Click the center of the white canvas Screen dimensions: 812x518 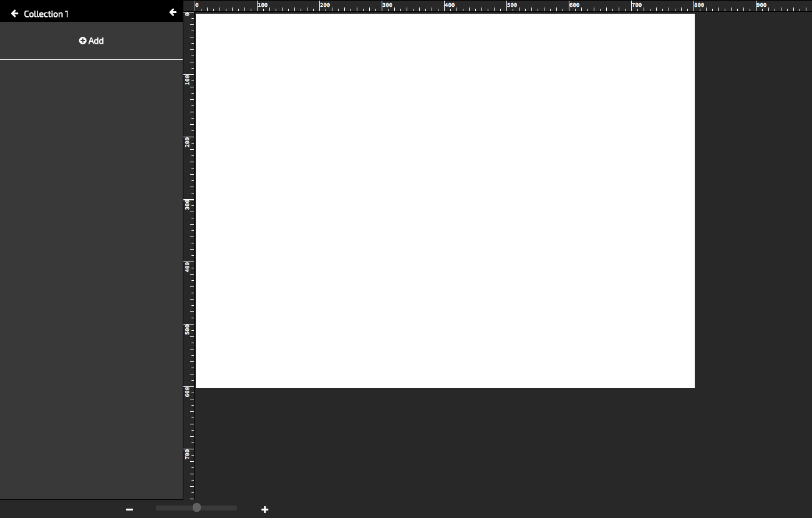click(445, 200)
